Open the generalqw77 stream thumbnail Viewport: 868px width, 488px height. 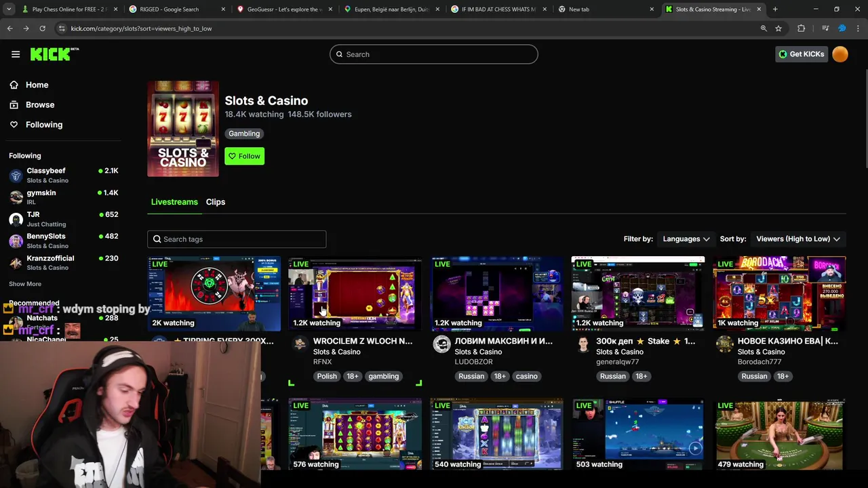(x=638, y=293)
